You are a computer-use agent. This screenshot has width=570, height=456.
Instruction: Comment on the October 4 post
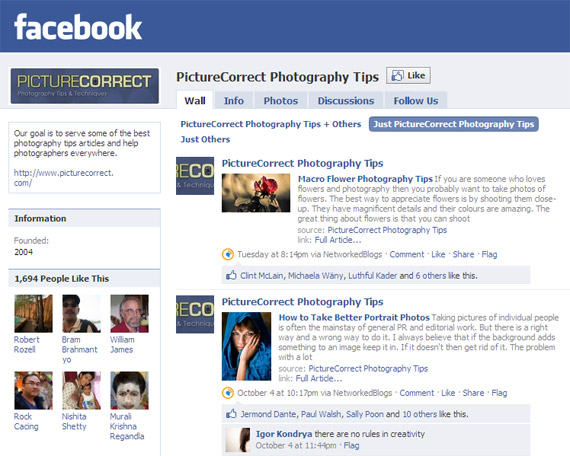click(417, 393)
